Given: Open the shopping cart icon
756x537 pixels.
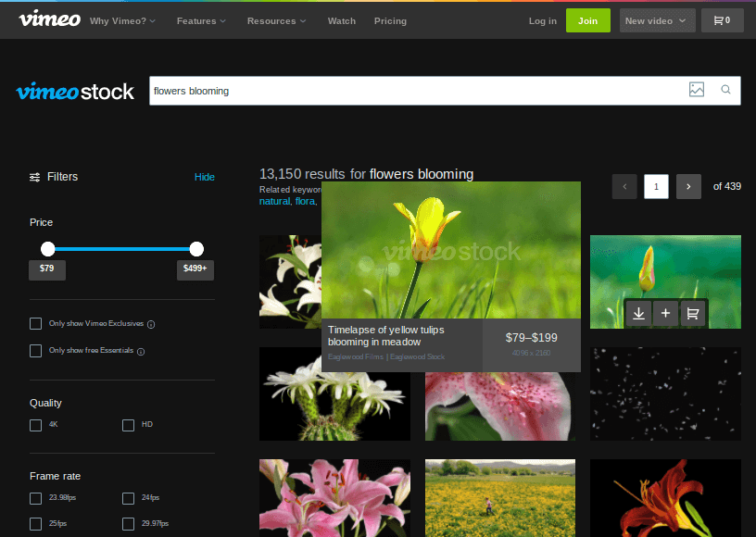Looking at the screenshot, I should pyautogui.click(x=722, y=20).
